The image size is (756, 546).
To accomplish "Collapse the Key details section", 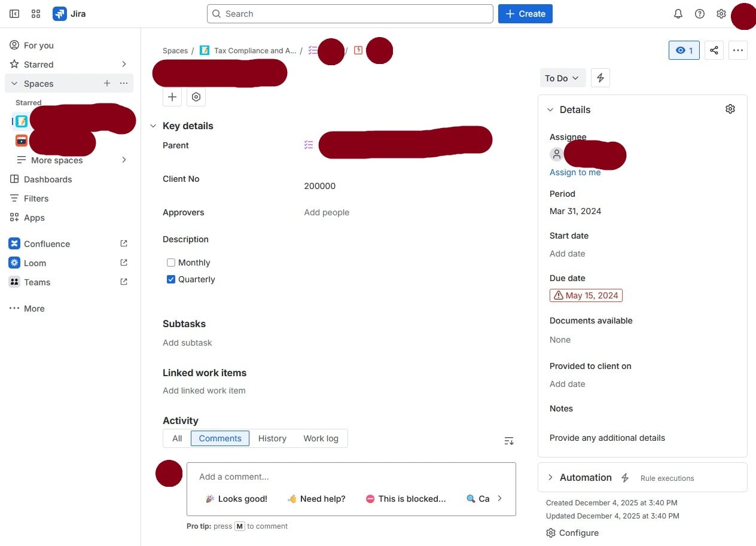I will 153,126.
